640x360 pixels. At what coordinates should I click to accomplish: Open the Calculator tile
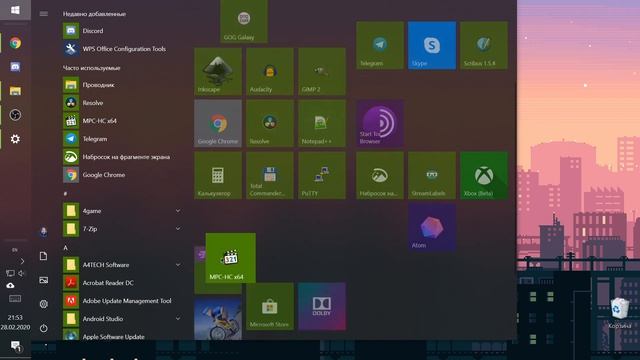pyautogui.click(x=218, y=176)
